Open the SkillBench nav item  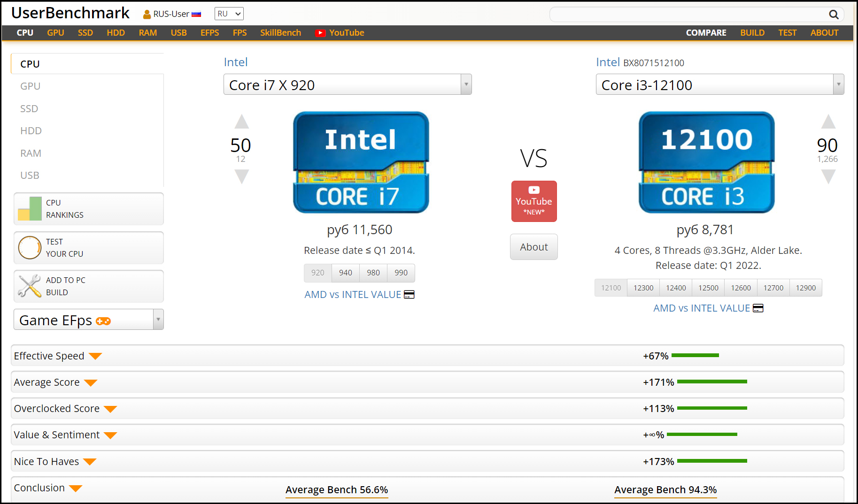click(x=280, y=33)
